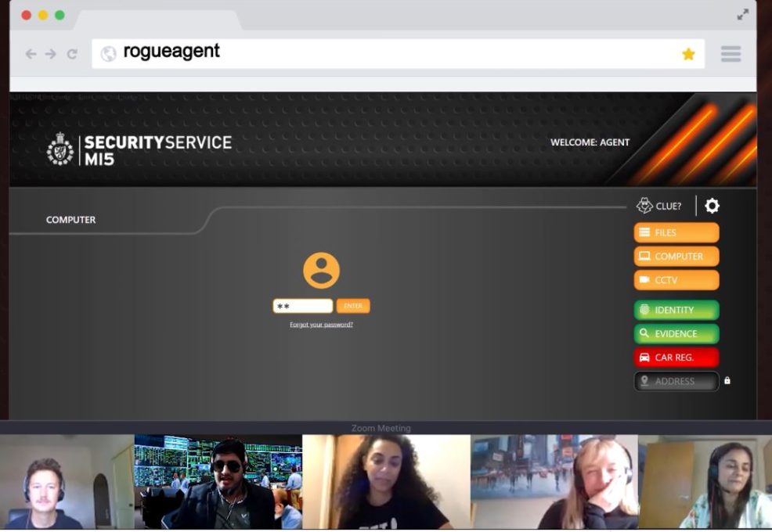Open the FILES section

point(676,232)
